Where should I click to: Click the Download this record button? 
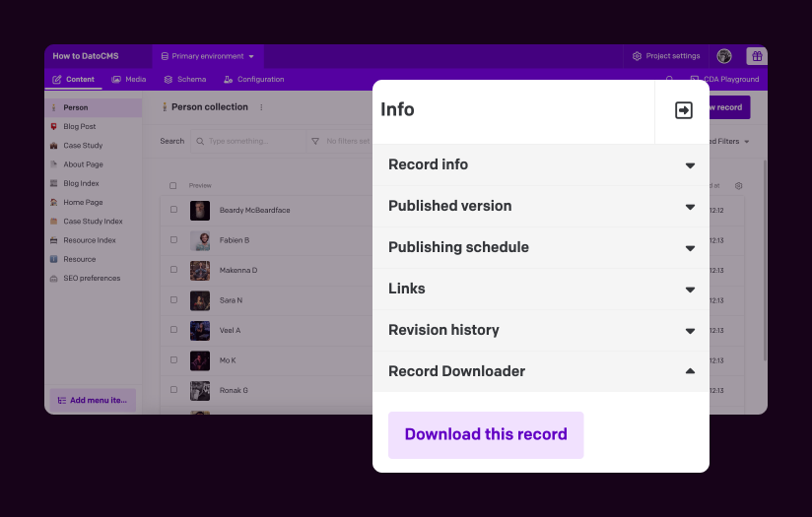[x=486, y=434]
